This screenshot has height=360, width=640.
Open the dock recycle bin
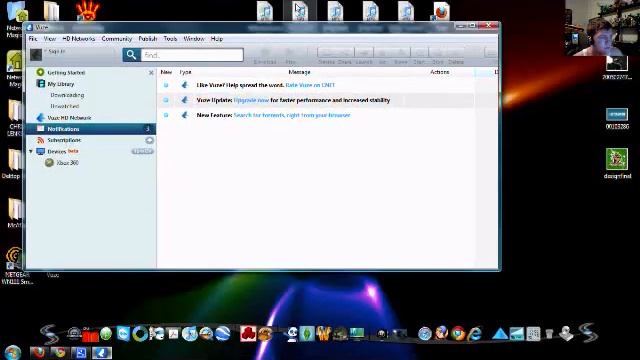pyautogui.click(x=549, y=334)
